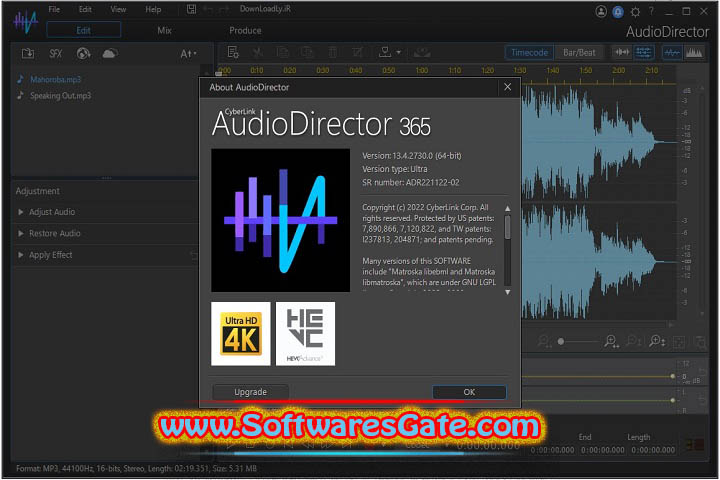Click the Ultra HD 4K logo

coord(241,334)
